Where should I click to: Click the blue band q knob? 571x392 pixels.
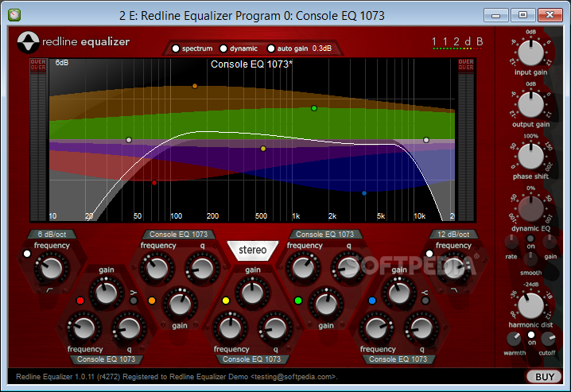tap(421, 328)
